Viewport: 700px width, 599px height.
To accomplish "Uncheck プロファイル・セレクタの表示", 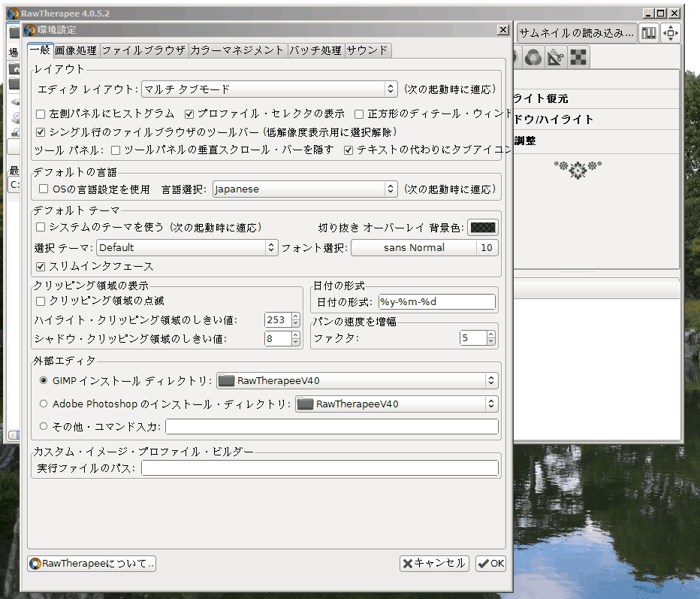I will (189, 114).
